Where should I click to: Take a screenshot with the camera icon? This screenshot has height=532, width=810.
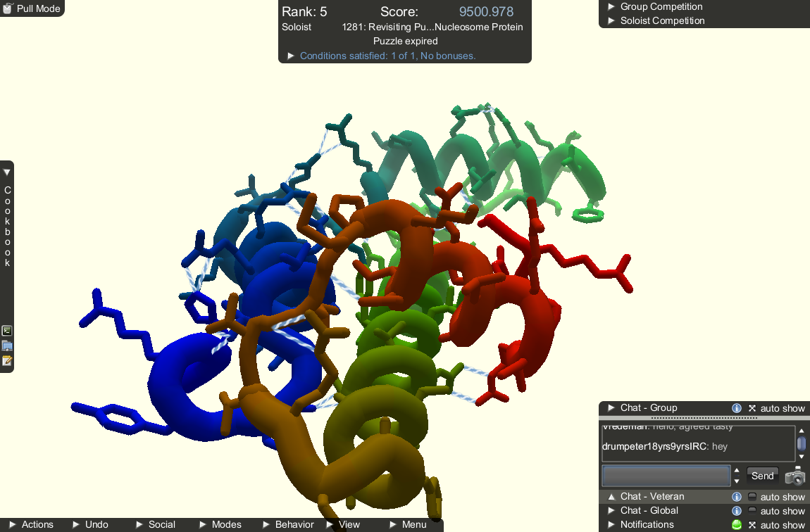click(x=795, y=476)
